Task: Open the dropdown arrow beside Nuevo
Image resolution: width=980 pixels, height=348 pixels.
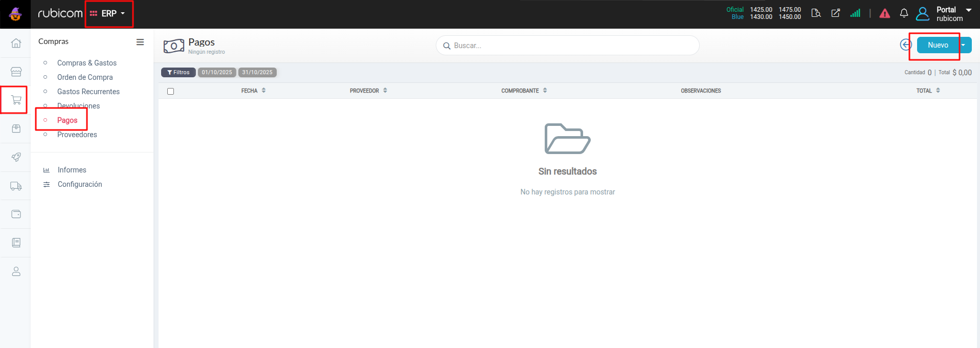Action: tap(964, 45)
